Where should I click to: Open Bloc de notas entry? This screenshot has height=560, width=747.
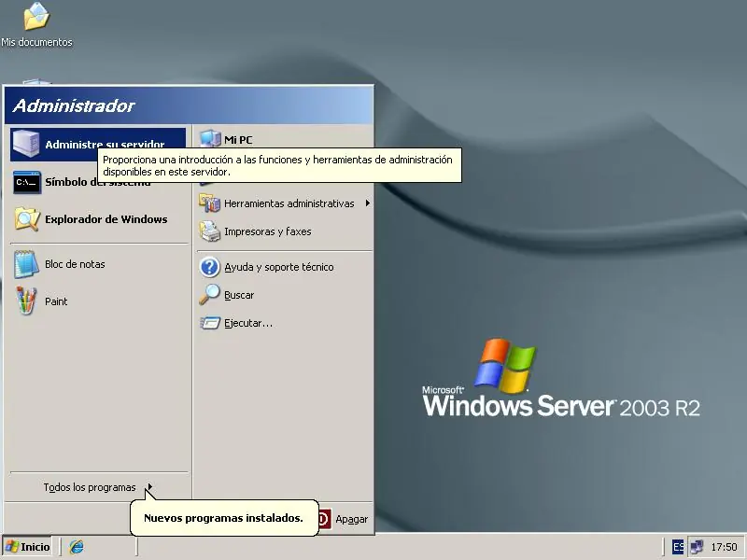[x=98, y=264]
